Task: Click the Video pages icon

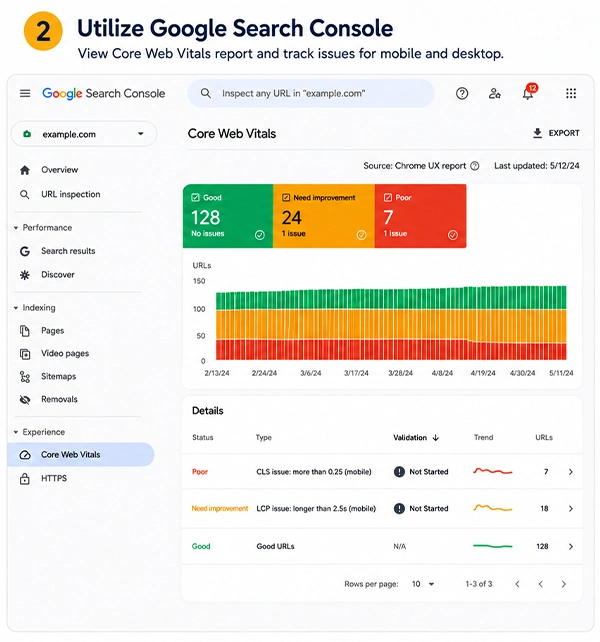Action: coord(25,354)
